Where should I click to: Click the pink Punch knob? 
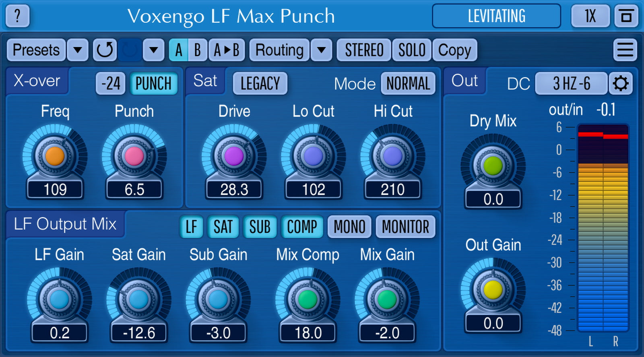(x=134, y=156)
